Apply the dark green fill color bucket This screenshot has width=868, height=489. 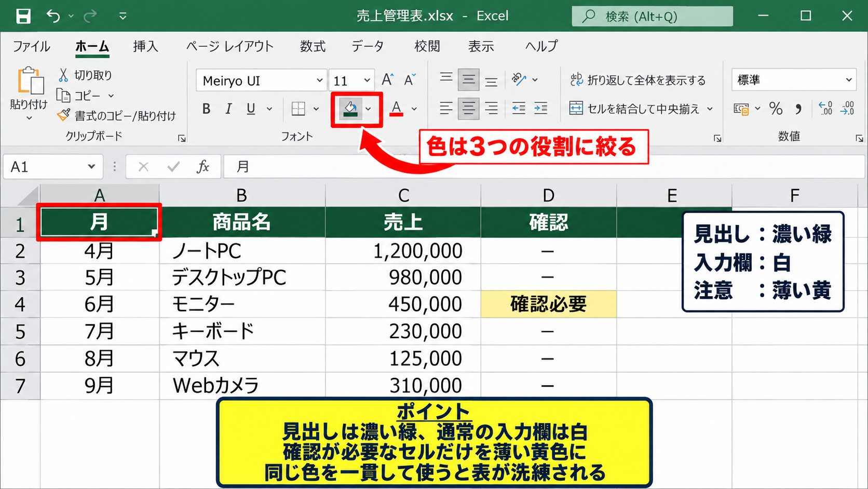(351, 109)
